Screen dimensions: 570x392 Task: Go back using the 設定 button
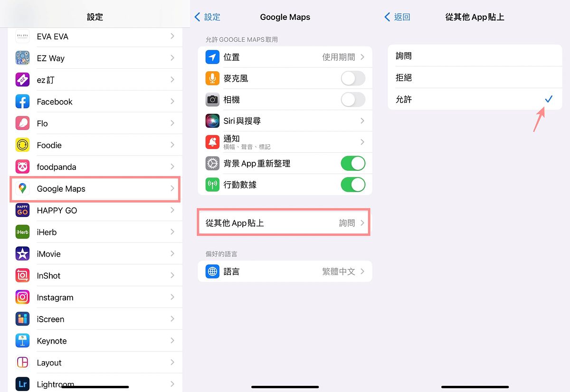tap(208, 17)
